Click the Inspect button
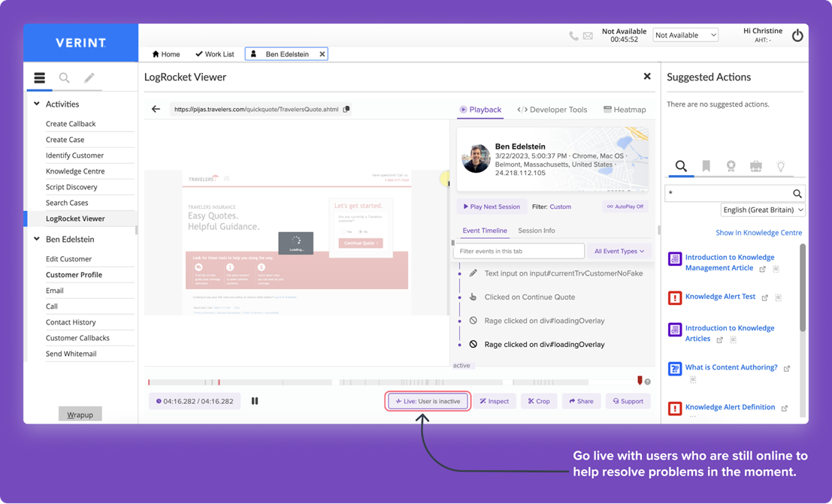Viewport: 832px width, 504px height. (x=494, y=401)
